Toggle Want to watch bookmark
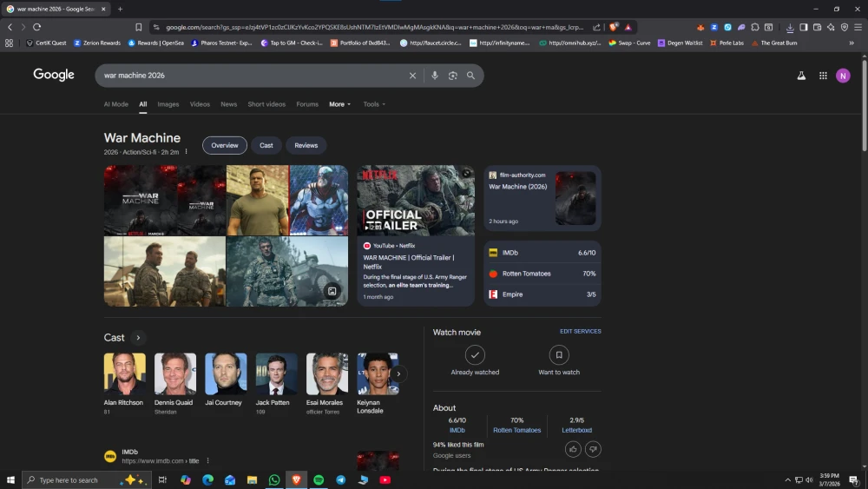 pos(559,355)
